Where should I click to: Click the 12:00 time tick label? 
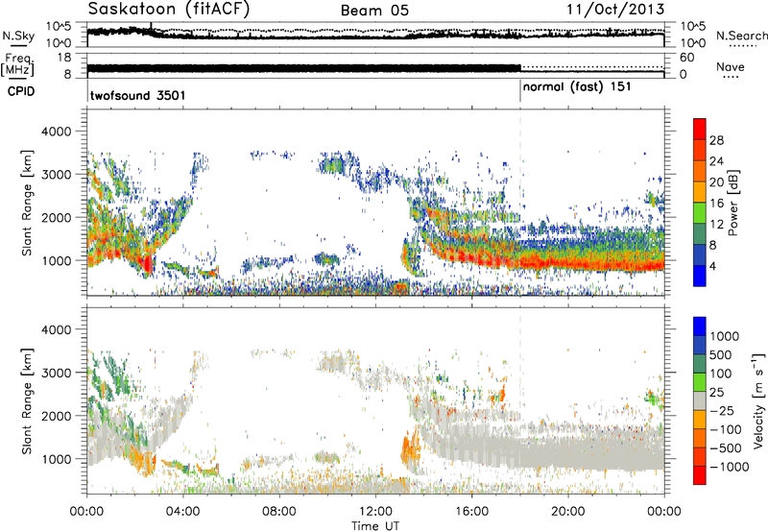(x=375, y=512)
